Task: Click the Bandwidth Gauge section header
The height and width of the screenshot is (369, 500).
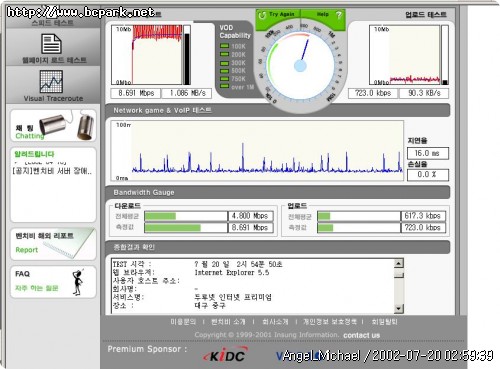Action: [x=278, y=192]
